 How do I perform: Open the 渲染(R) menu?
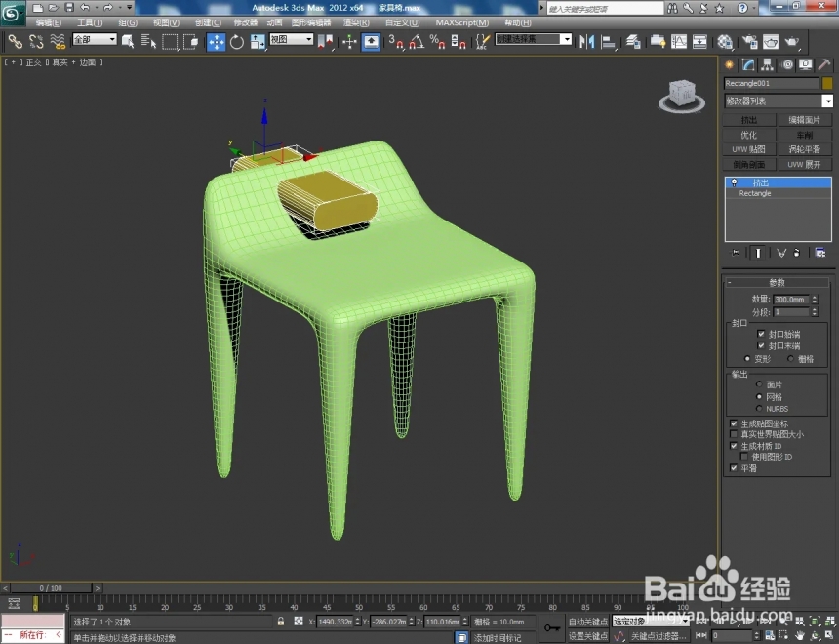(356, 22)
